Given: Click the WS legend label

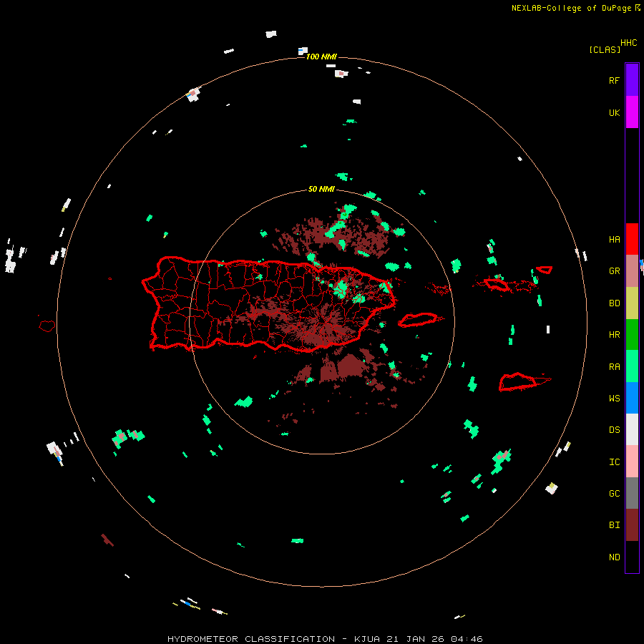Looking at the screenshot, I should [x=614, y=399].
